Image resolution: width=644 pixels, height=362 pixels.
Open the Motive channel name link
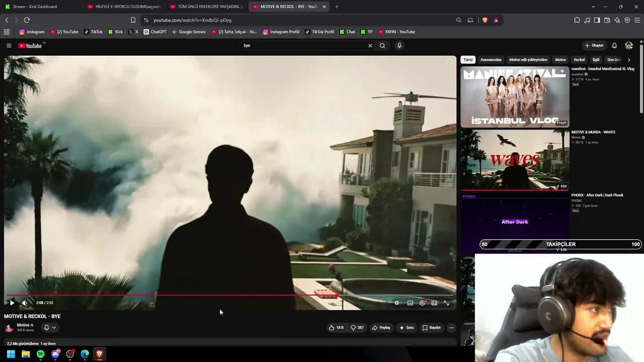tap(23, 325)
